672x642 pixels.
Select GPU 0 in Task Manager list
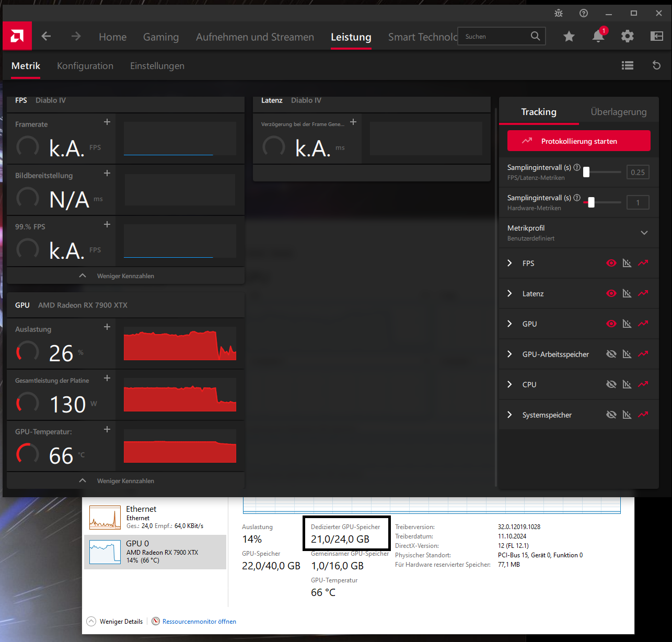[155, 552]
